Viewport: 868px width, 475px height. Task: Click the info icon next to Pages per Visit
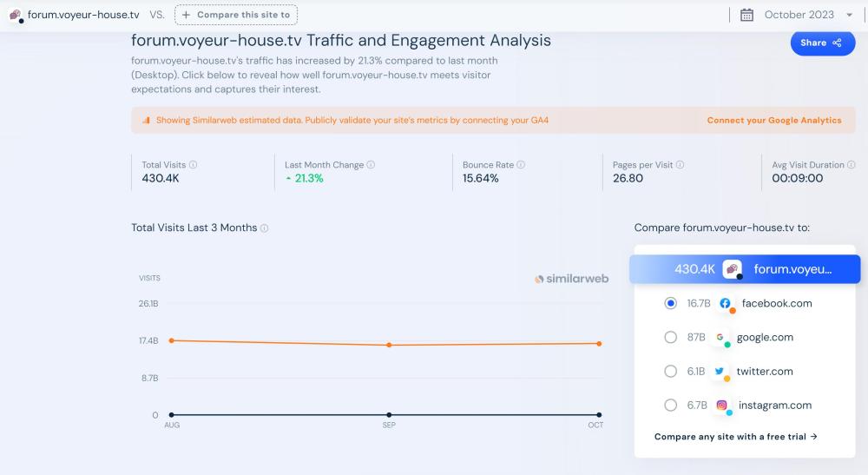pos(680,165)
